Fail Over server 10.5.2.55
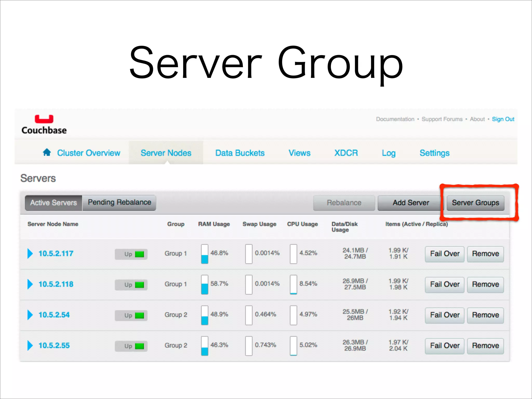 445,346
